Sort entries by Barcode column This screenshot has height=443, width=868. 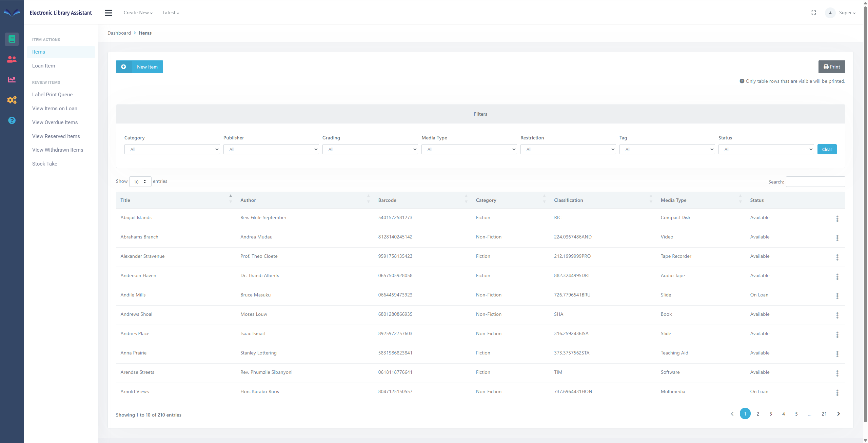point(387,200)
